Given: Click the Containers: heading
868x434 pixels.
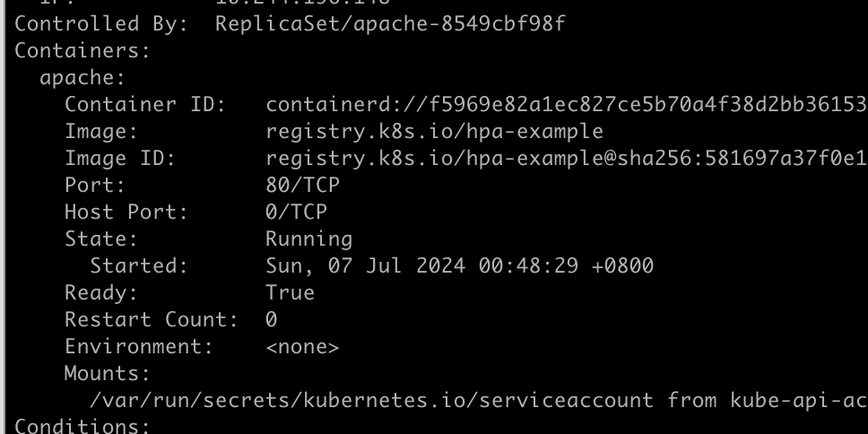Looking at the screenshot, I should (82, 50).
